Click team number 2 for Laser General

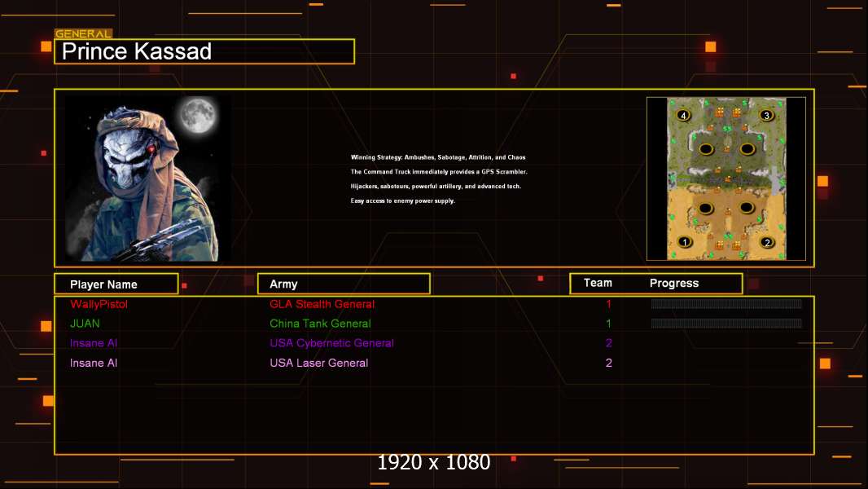(x=608, y=363)
